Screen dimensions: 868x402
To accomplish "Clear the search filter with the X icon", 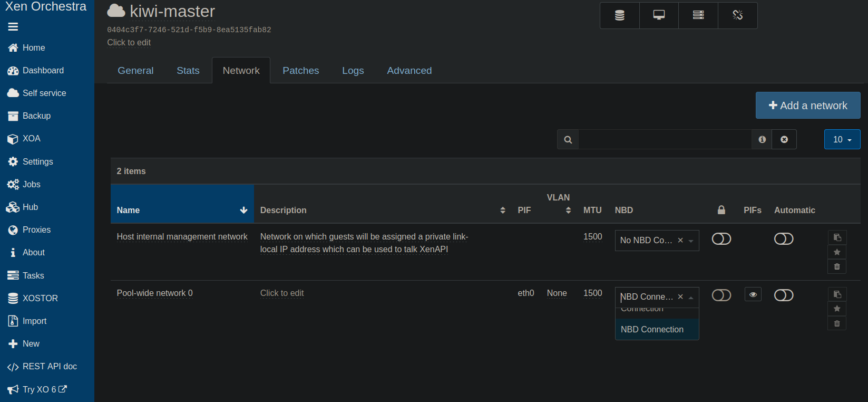I will tap(784, 139).
